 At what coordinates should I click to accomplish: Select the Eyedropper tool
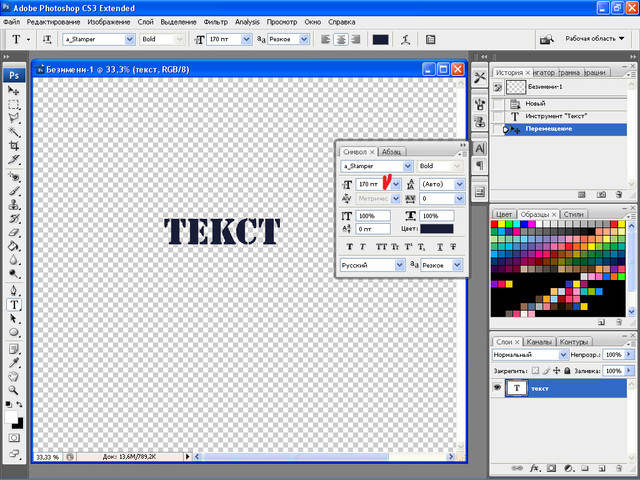(13, 363)
